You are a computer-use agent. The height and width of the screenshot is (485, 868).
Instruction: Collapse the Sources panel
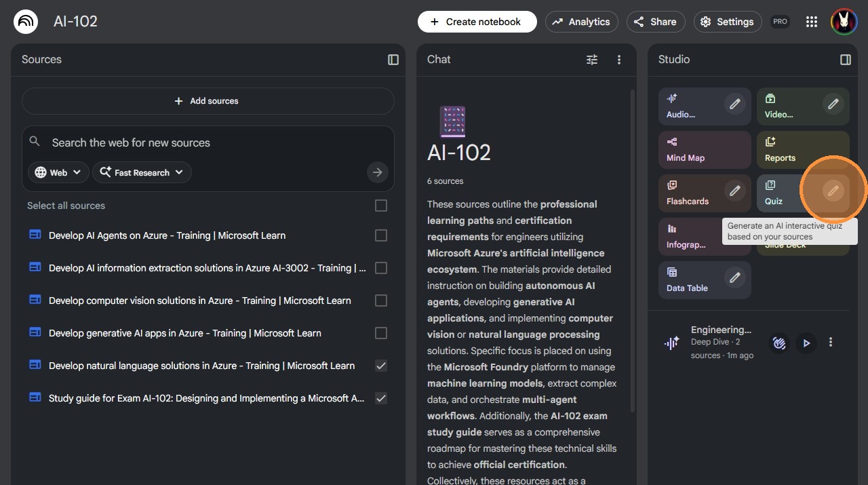coord(393,60)
